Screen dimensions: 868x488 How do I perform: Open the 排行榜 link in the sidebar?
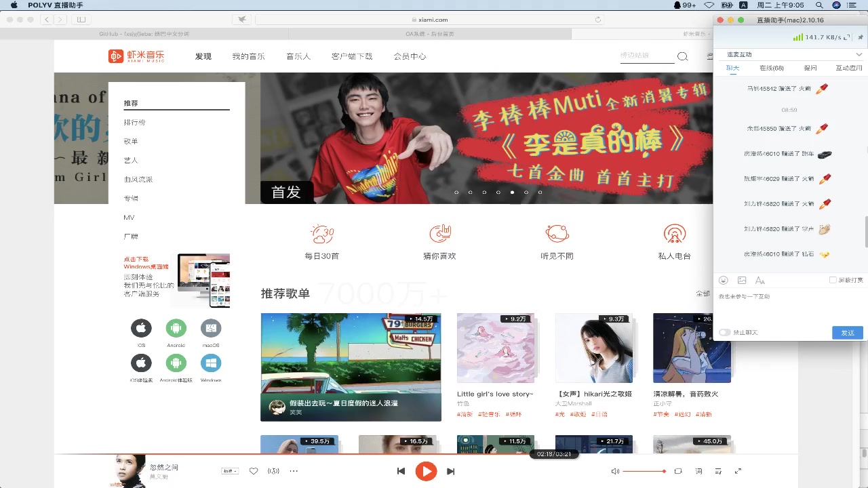pyautogui.click(x=134, y=122)
